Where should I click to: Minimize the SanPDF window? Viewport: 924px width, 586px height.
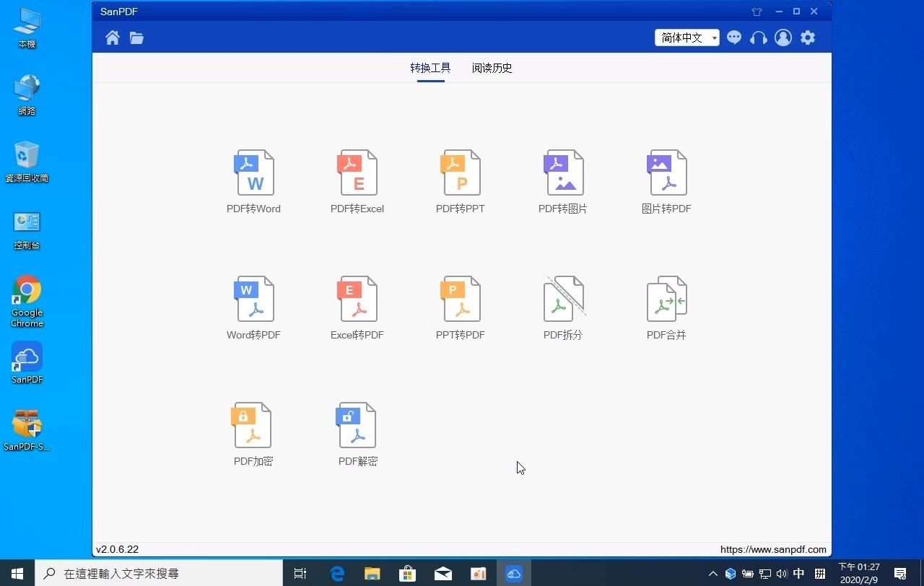tap(780, 12)
